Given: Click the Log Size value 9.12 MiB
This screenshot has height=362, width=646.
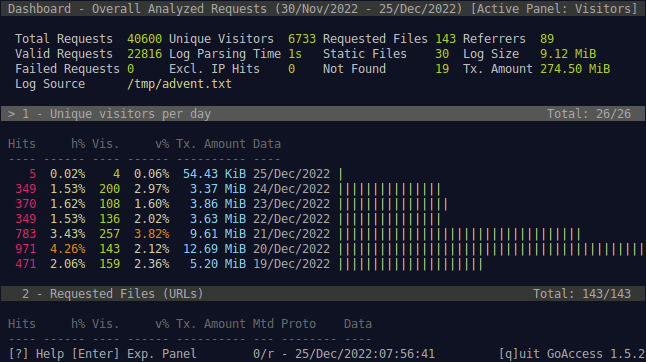Looking at the screenshot, I should [568, 54].
